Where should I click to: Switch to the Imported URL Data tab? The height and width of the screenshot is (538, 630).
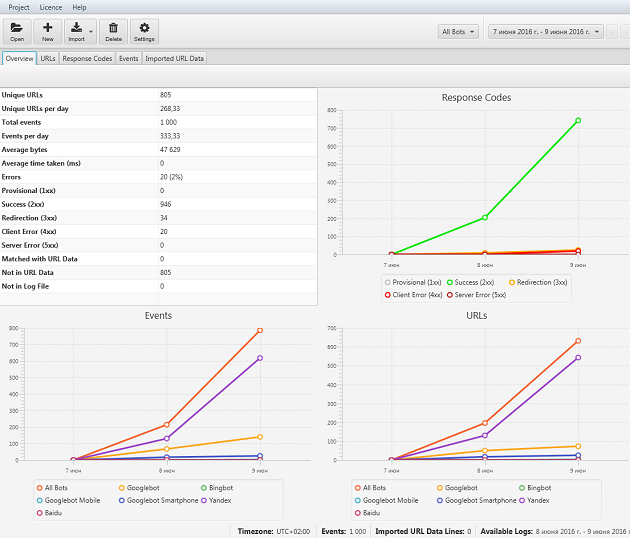point(174,58)
